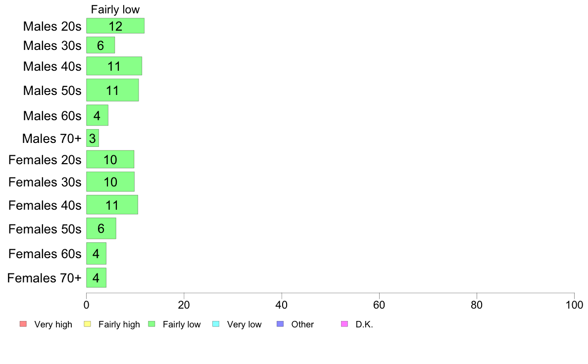Select the Males 50s green bar
This screenshot has height=364, width=588.
[112, 90]
